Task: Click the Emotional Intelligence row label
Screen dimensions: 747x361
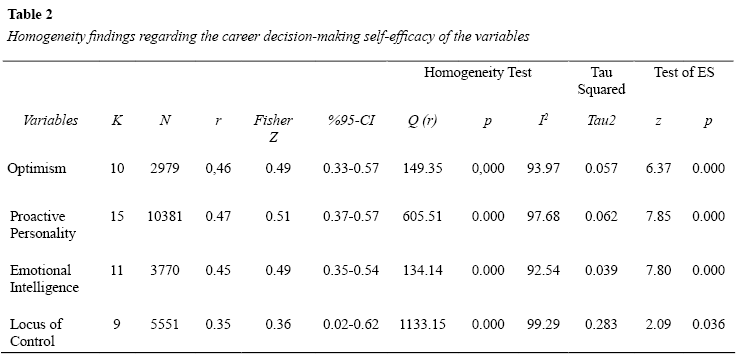Action: coord(44,279)
